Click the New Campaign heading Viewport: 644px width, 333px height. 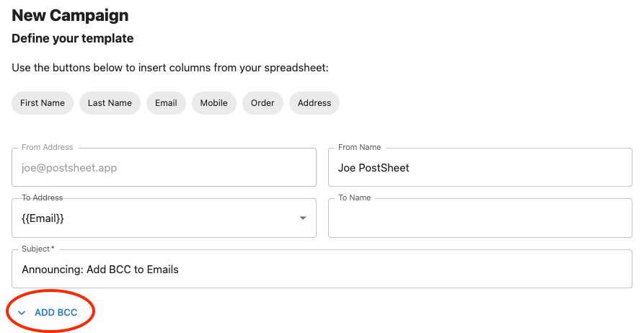pyautogui.click(x=70, y=15)
